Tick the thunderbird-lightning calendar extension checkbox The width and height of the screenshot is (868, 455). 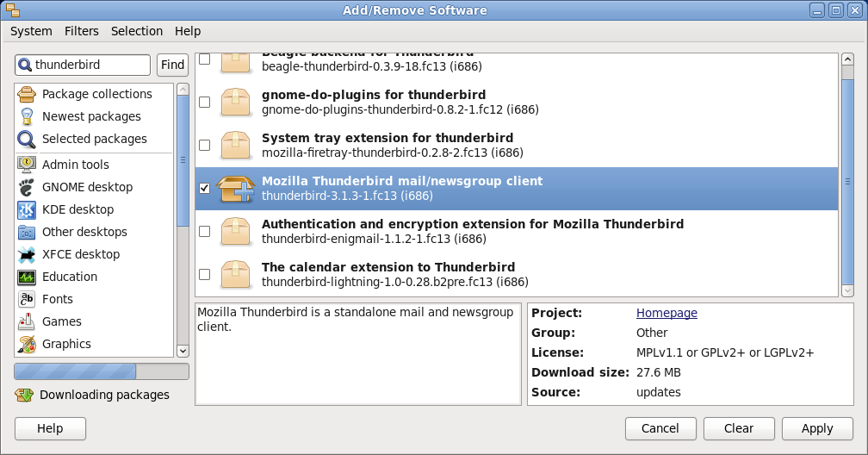click(x=204, y=274)
